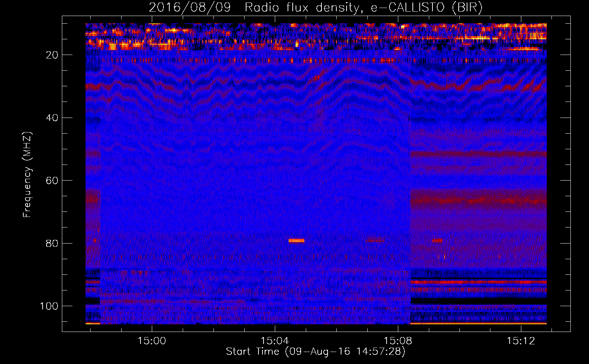The width and height of the screenshot is (589, 364).
Task: Click the 'Frequency (MHZ)' y-axis label
Action: coord(27,175)
